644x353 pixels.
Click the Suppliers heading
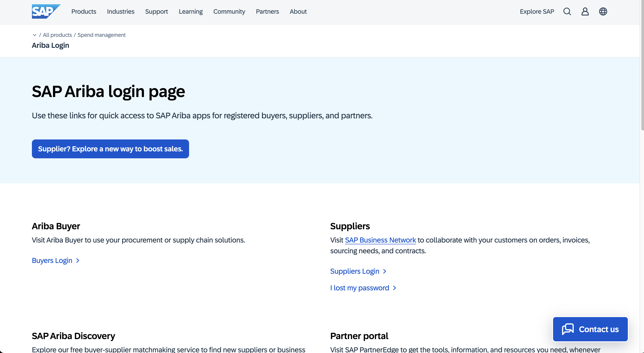(350, 226)
